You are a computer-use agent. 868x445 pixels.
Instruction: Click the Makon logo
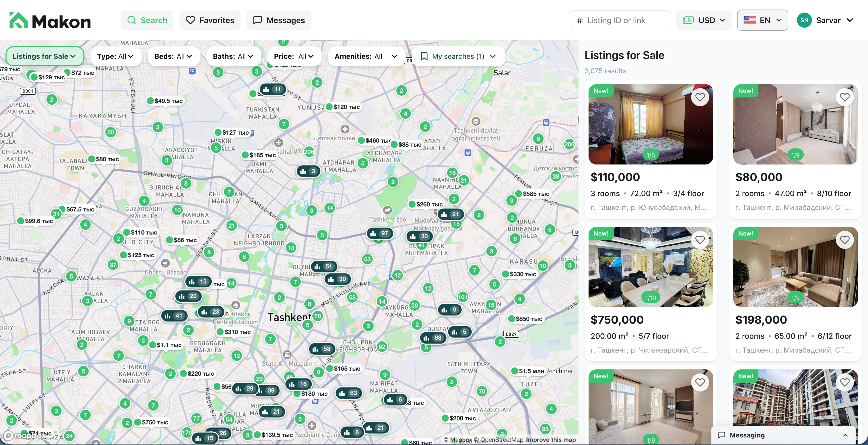pos(50,21)
